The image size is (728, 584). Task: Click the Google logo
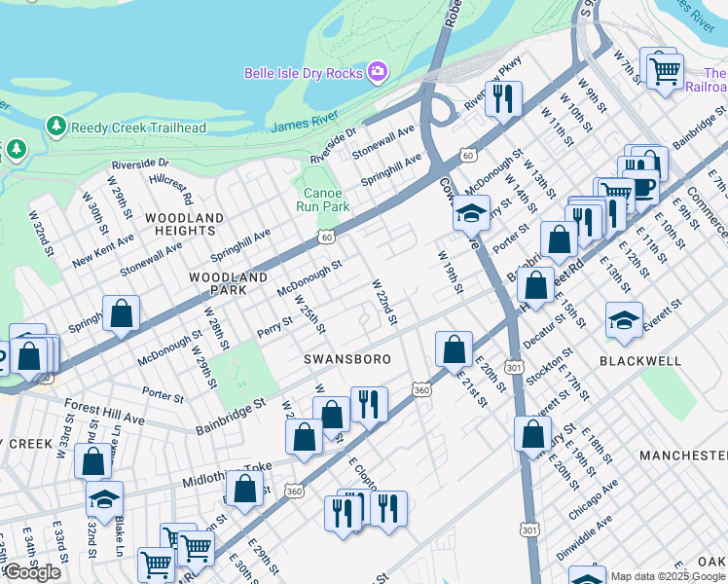click(32, 573)
